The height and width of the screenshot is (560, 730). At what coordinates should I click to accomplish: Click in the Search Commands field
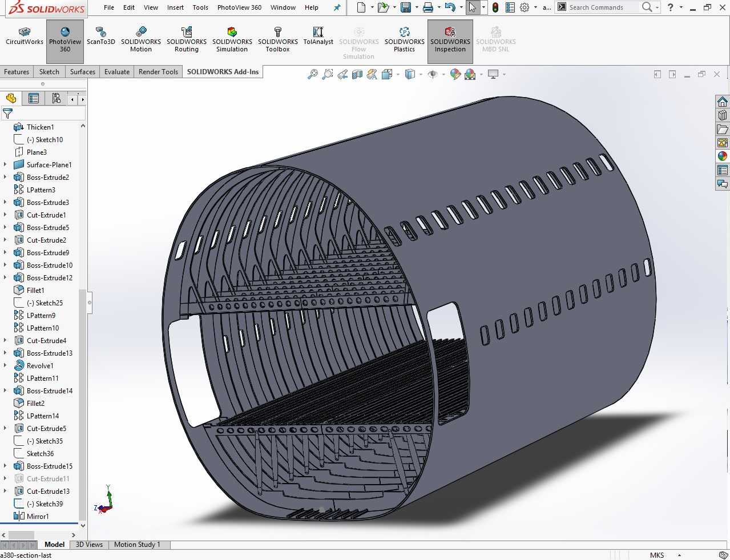coord(603,7)
